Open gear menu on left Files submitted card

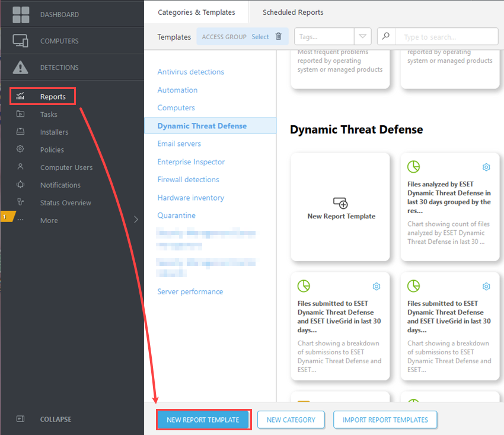377,287
